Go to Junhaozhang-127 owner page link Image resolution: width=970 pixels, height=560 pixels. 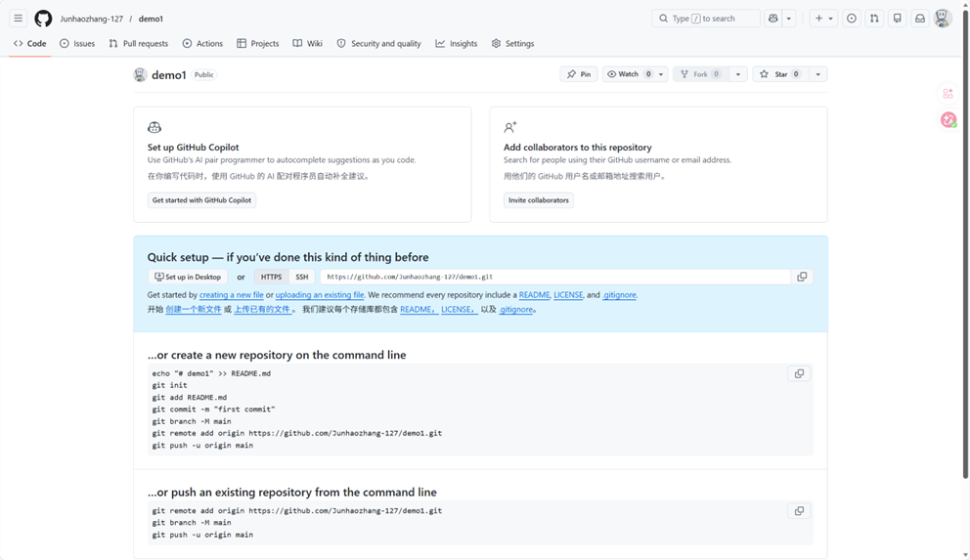[x=92, y=20]
